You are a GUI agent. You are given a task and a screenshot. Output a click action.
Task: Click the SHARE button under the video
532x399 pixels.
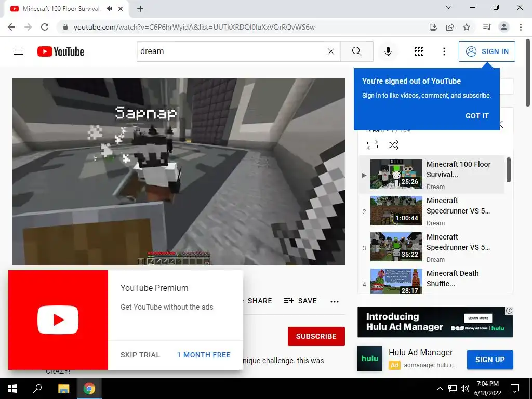click(259, 301)
